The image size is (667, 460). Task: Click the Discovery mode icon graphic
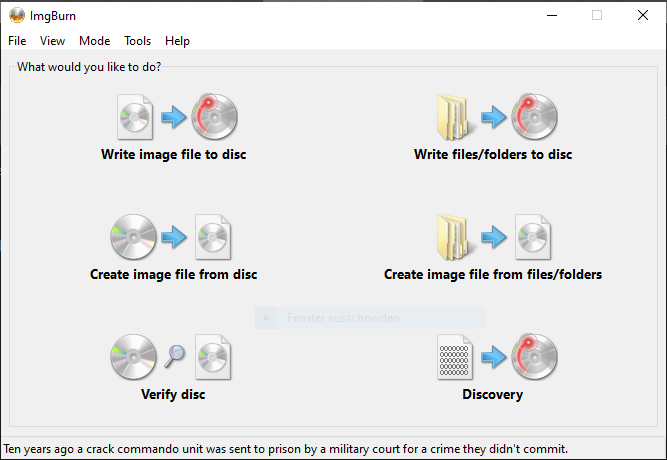[497, 357]
